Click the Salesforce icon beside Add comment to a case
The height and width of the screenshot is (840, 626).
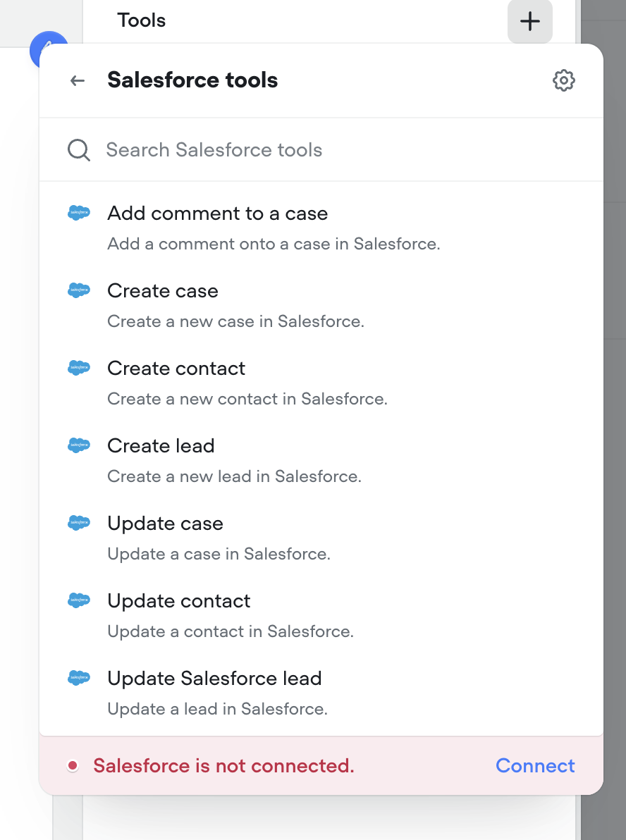pyautogui.click(x=79, y=212)
